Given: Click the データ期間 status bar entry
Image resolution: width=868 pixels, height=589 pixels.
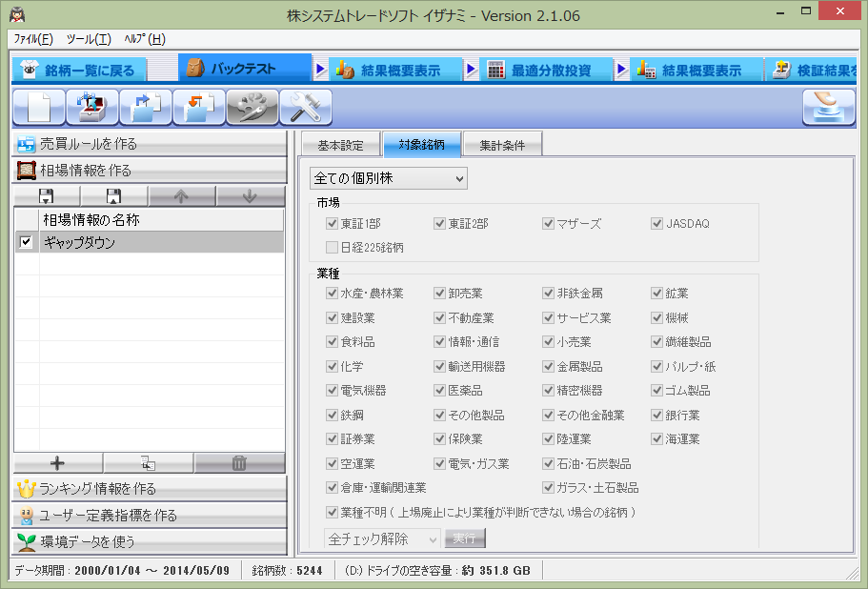Looking at the screenshot, I should point(122,571).
